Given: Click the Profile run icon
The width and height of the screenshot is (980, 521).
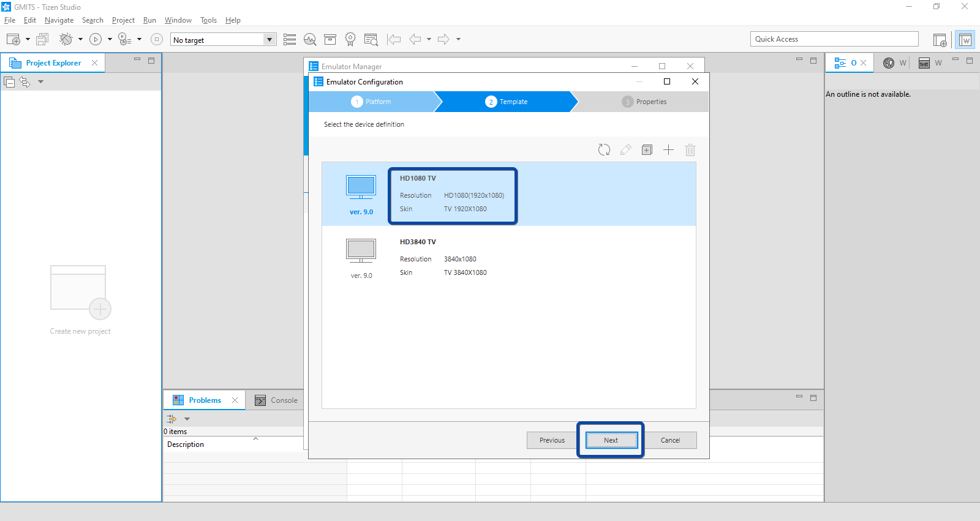Looking at the screenshot, I should (124, 39).
